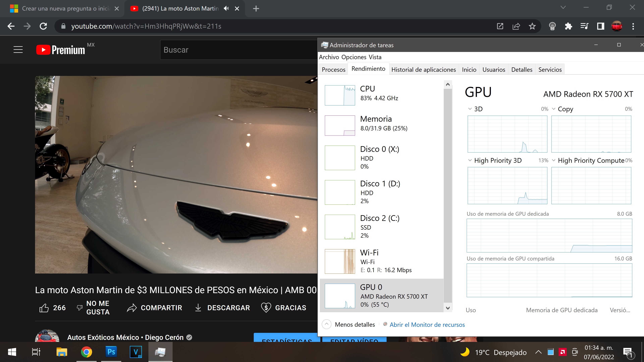Like the video with thumbs up

(x=52, y=308)
